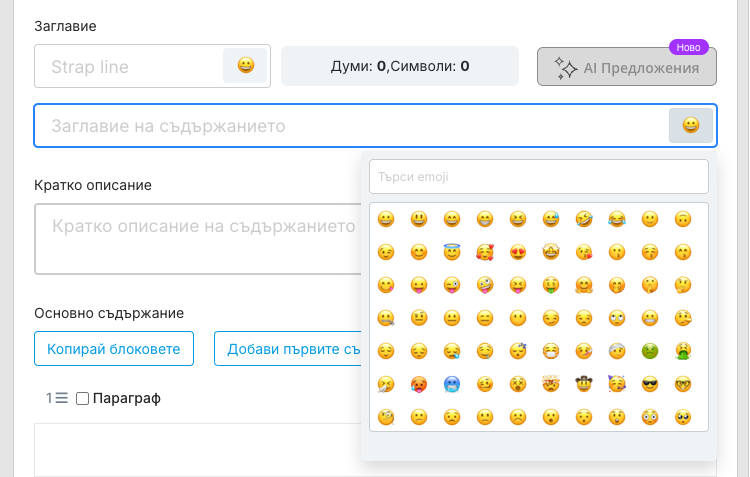The height and width of the screenshot is (477, 750).
Task: Choose the winking face emoji
Action: [386, 252]
